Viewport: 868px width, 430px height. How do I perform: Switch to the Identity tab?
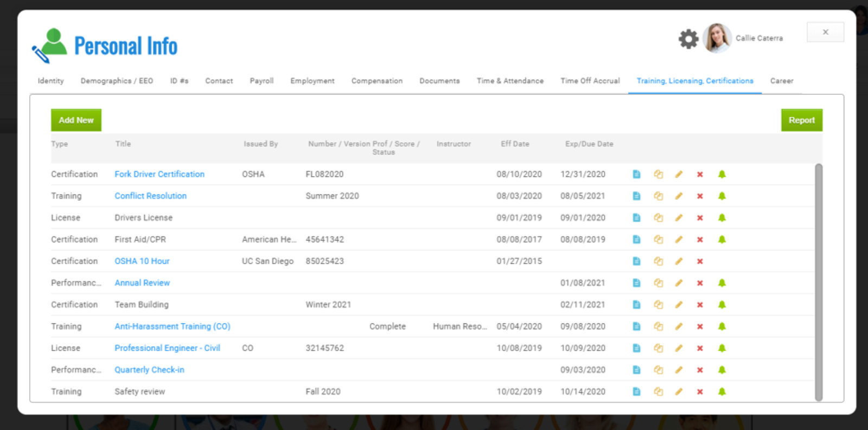[x=50, y=81]
